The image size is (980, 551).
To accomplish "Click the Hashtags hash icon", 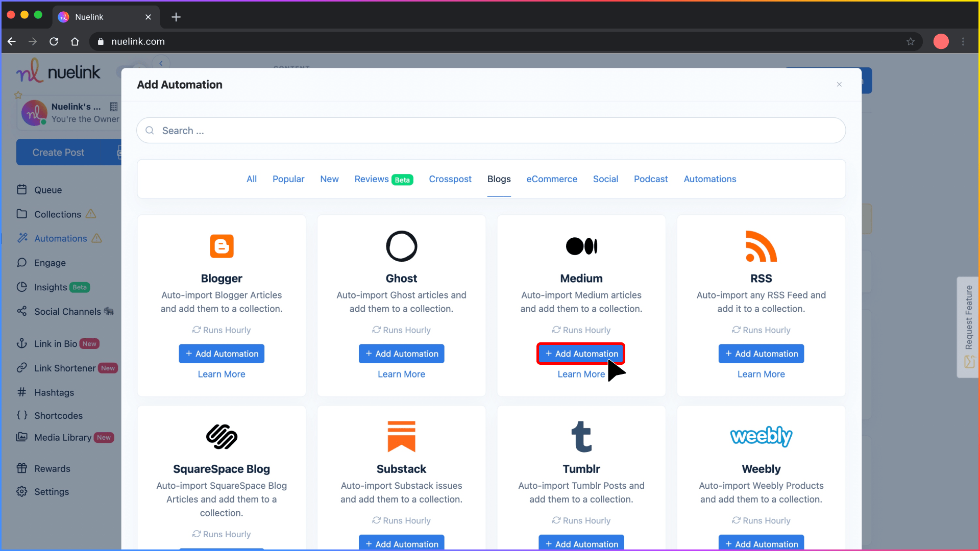I will (21, 392).
